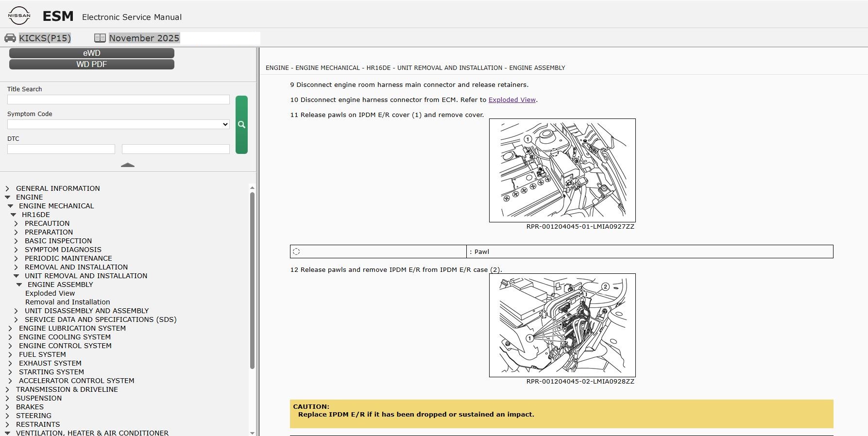Open Removal and Installation tree entry
The width and height of the screenshot is (868, 436).
[x=68, y=302]
